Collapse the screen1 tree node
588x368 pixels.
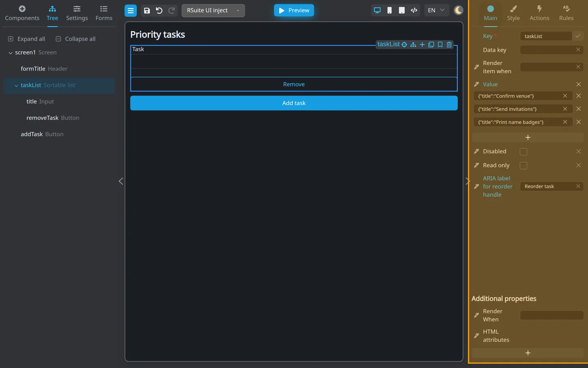tap(11, 53)
